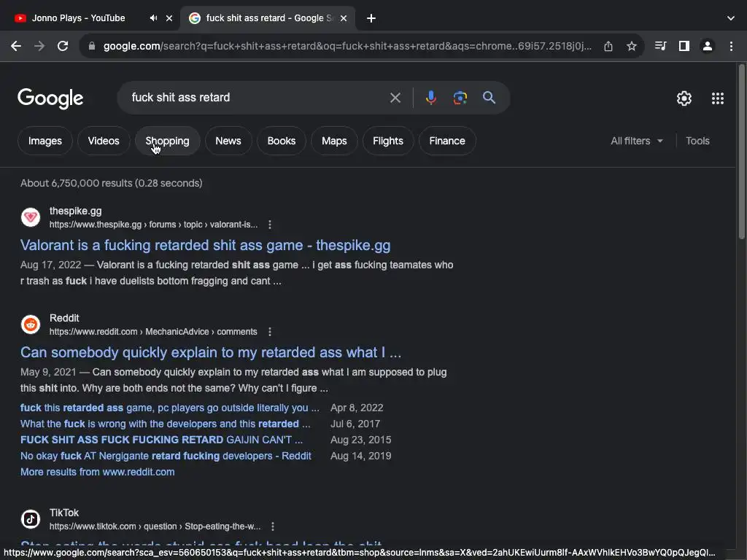Bookmark this page with the star icon

click(632, 46)
